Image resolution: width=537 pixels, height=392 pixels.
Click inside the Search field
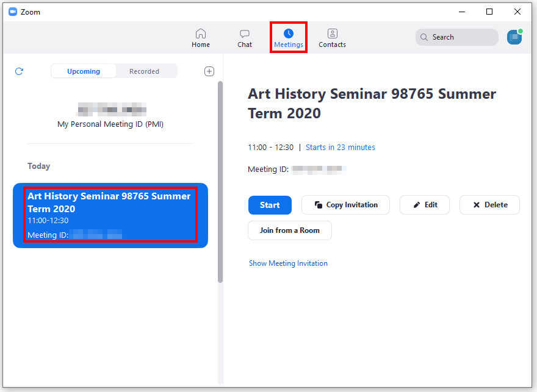tap(461, 37)
